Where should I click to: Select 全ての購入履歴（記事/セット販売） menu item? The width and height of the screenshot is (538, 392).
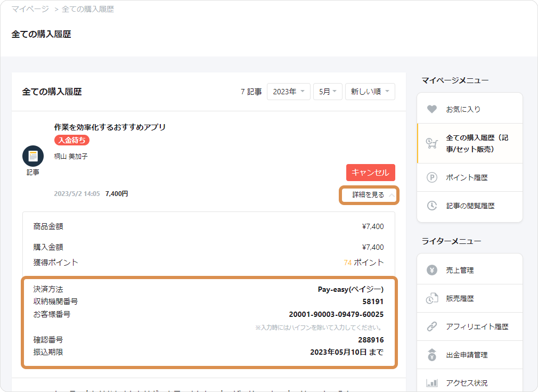pyautogui.click(x=470, y=143)
